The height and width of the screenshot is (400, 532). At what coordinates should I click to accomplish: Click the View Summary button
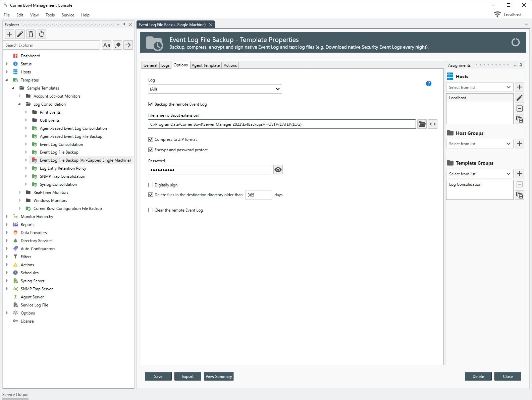(219, 377)
